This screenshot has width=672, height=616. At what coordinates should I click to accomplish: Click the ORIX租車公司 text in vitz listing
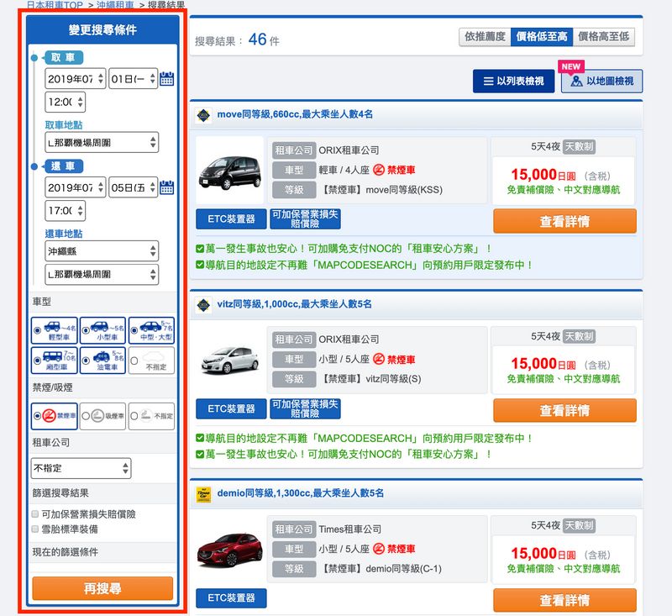tap(349, 340)
